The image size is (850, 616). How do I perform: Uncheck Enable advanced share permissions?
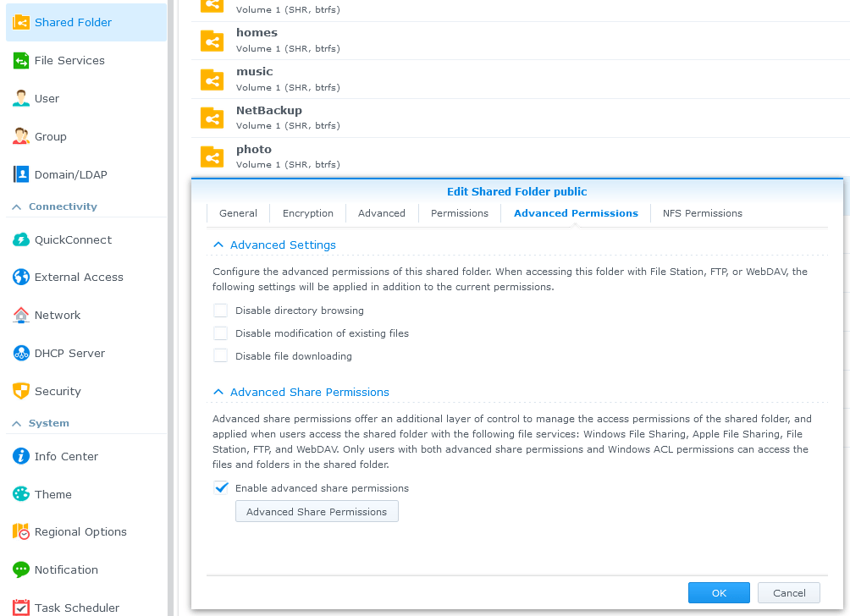pos(221,488)
